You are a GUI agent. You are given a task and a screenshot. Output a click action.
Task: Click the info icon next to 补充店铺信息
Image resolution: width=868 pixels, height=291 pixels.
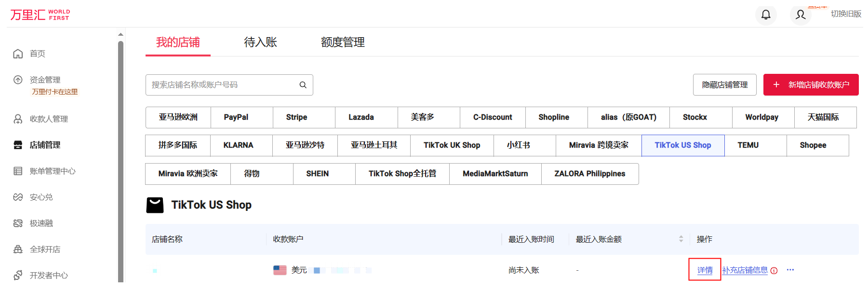point(774,271)
